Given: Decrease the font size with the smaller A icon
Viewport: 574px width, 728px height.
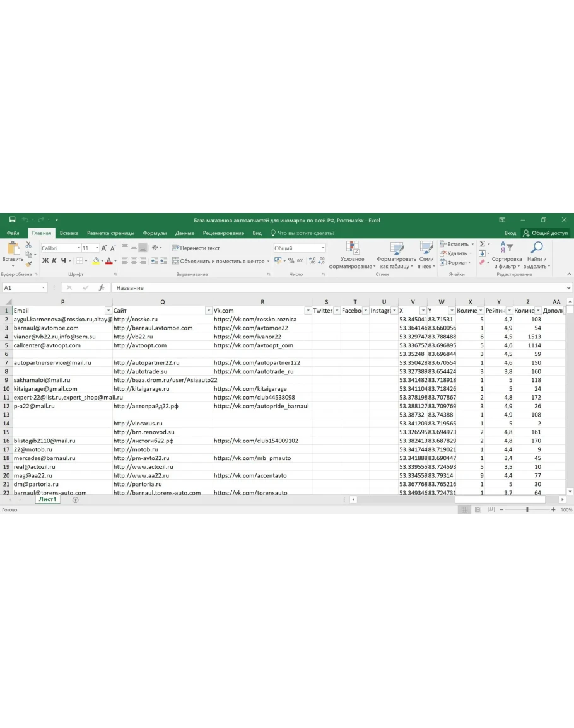Looking at the screenshot, I should pyautogui.click(x=113, y=248).
